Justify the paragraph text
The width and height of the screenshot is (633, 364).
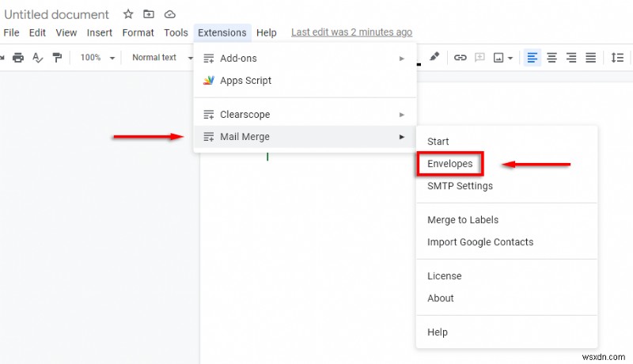(x=590, y=58)
